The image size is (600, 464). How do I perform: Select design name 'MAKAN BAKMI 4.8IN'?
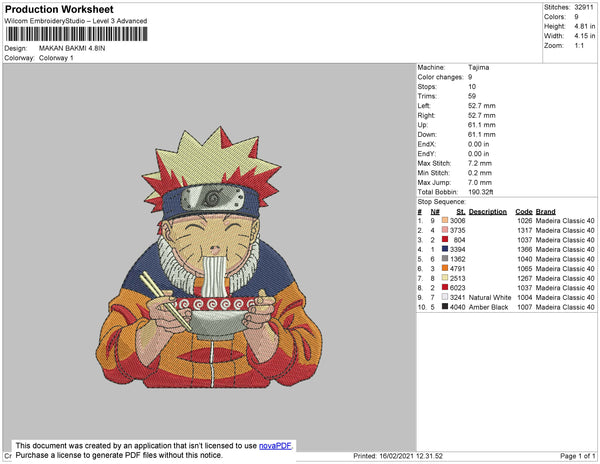[x=72, y=48]
